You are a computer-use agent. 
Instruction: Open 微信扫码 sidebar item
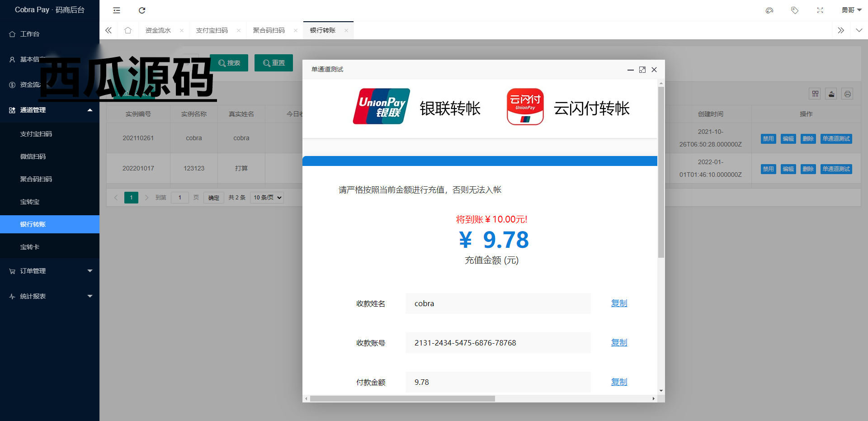pyautogui.click(x=50, y=156)
